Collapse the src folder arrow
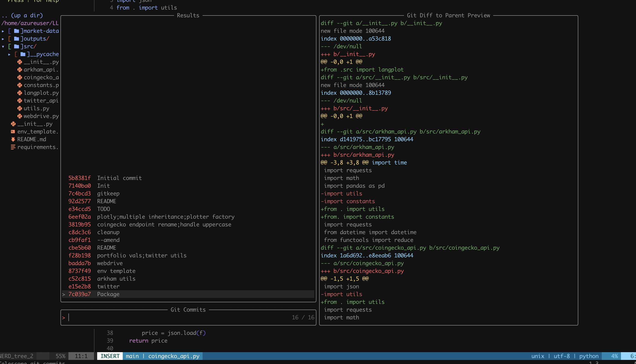Viewport: 636px width, 364px height. tap(3, 47)
